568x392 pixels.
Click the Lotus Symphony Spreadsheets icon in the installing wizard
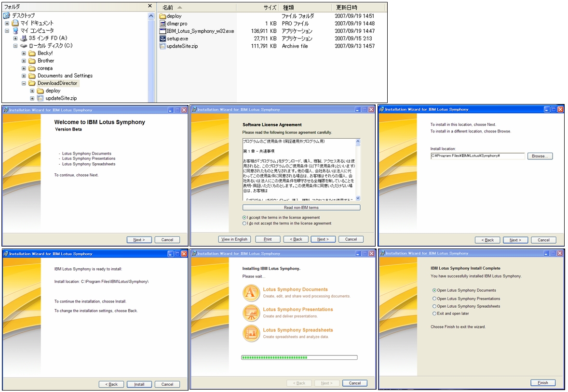tap(251, 333)
